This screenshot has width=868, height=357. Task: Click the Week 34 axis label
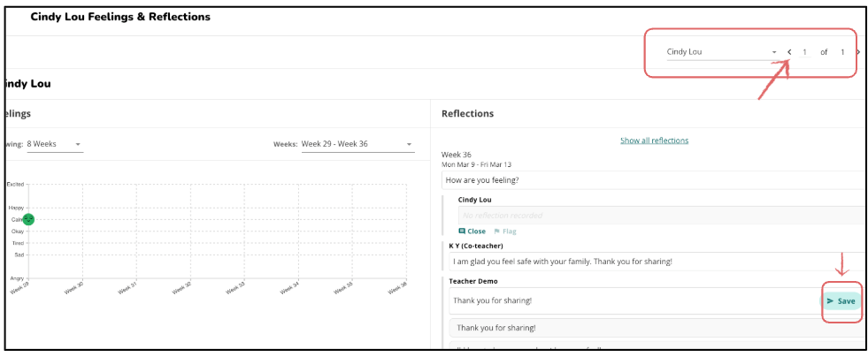289,289
